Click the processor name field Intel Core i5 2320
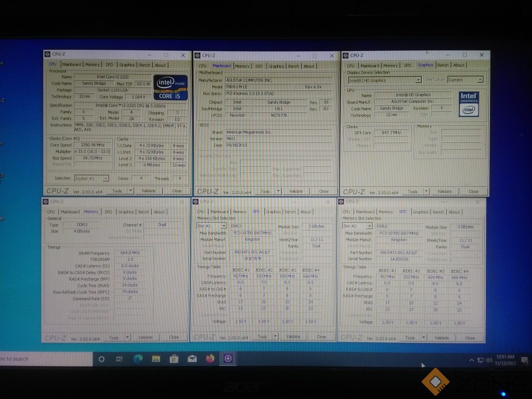This screenshot has height=399, width=532. [x=112, y=77]
